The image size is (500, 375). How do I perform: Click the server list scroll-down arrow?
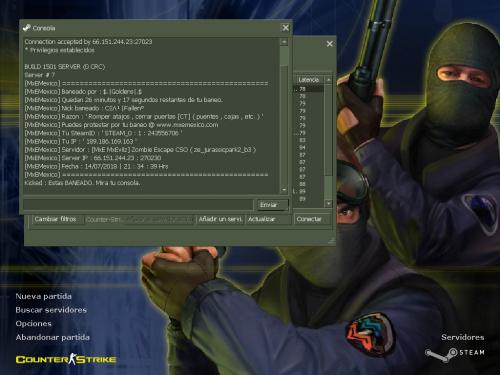pyautogui.click(x=329, y=203)
